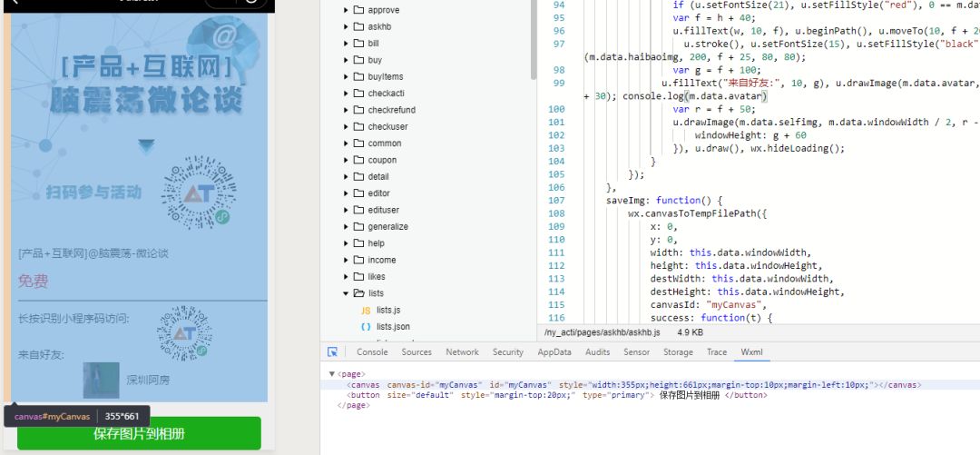Tap the green 保存图片到相册 button
Screen dimensions: 980x455
click(x=139, y=434)
